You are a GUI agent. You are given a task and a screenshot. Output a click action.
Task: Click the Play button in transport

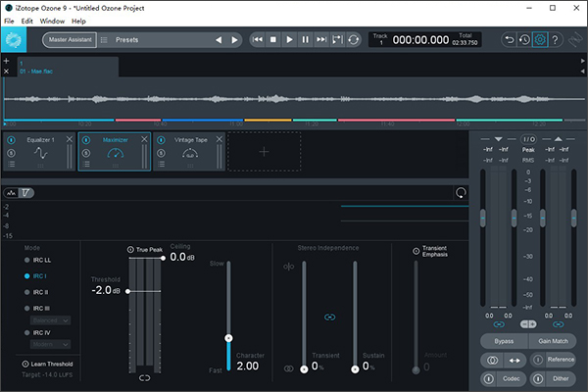pyautogui.click(x=289, y=40)
